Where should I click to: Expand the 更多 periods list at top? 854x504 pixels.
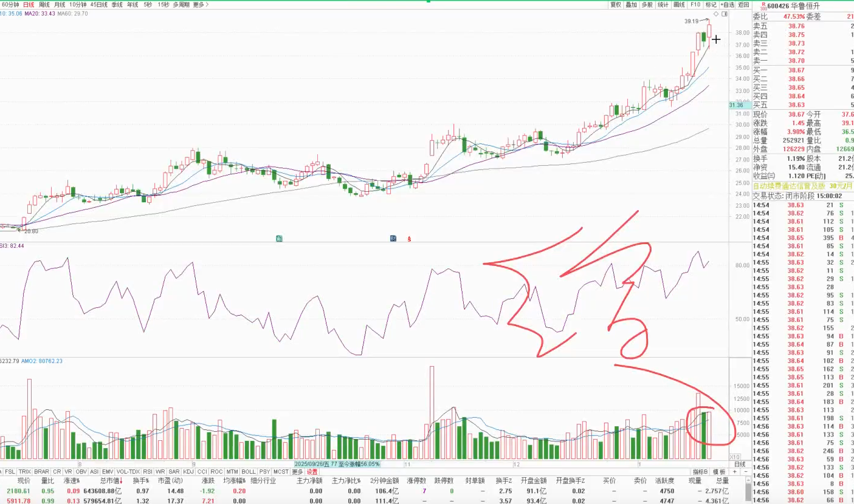click(201, 4)
